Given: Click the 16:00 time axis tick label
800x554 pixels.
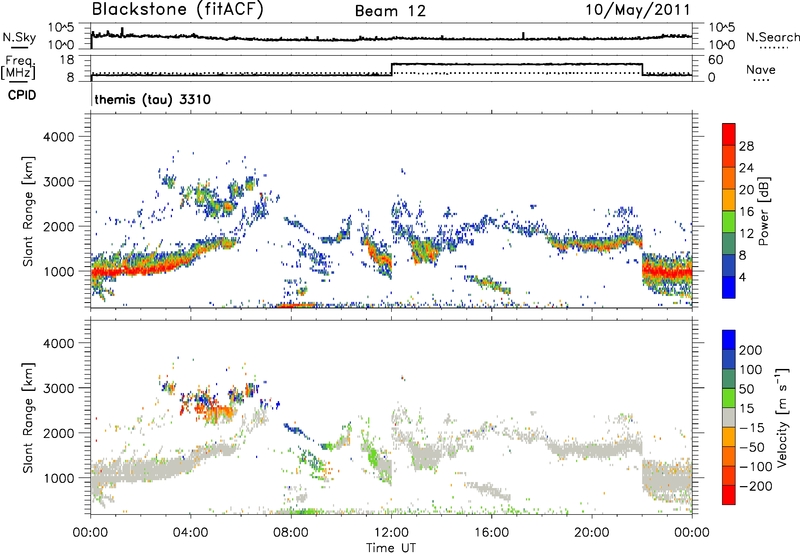Looking at the screenshot, I should click(492, 533).
